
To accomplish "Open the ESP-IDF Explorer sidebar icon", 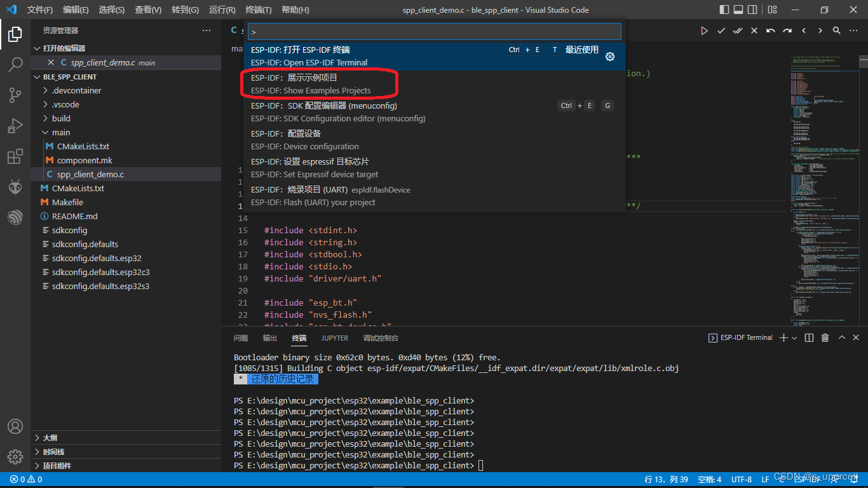I will 15,218.
